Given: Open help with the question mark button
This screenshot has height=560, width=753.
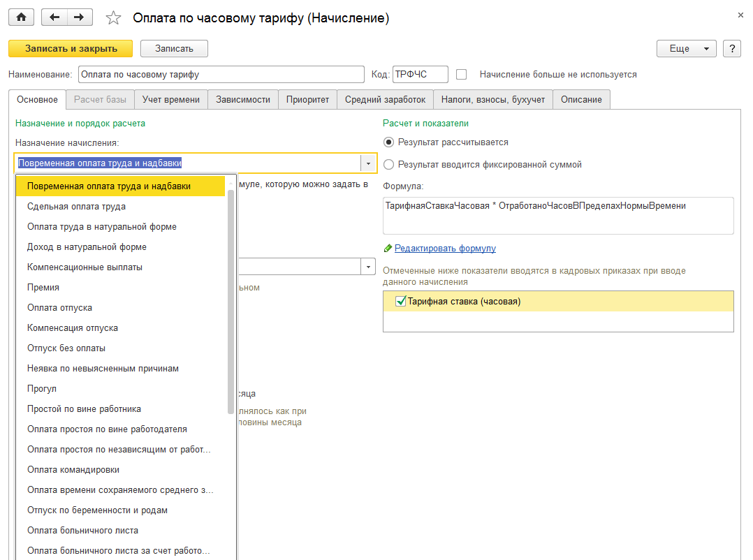Looking at the screenshot, I should coord(731,48).
